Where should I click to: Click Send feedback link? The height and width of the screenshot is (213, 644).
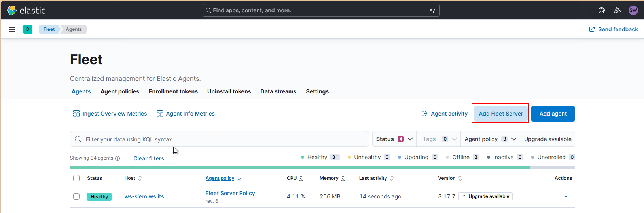(x=618, y=29)
